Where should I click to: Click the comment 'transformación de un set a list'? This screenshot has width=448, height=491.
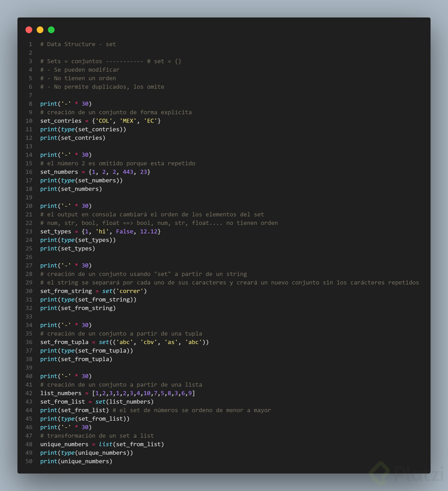point(97,436)
